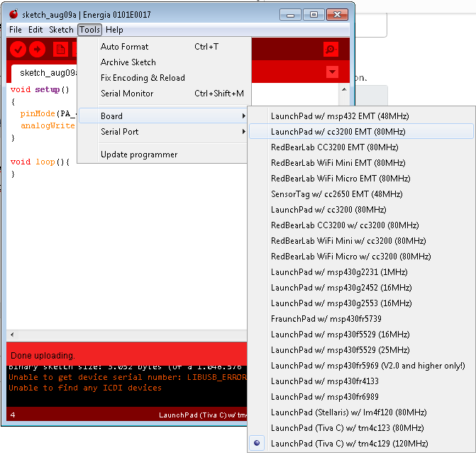This screenshot has width=476, height=455.
Task: Select LaunchPad w/ msp430fr4133
Action: pos(361,381)
